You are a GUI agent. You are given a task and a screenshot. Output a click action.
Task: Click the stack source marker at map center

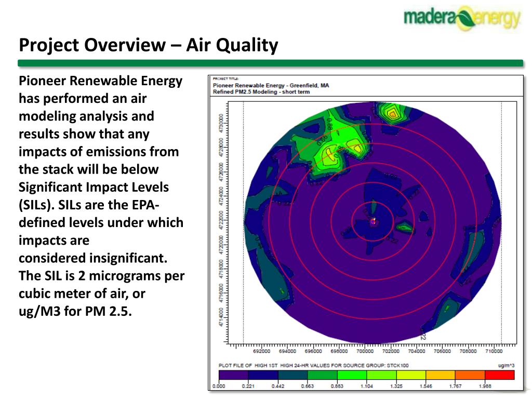pyautogui.click(x=373, y=221)
